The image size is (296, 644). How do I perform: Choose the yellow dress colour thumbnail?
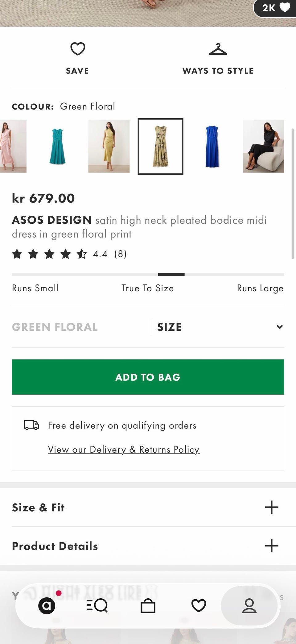[x=109, y=147]
